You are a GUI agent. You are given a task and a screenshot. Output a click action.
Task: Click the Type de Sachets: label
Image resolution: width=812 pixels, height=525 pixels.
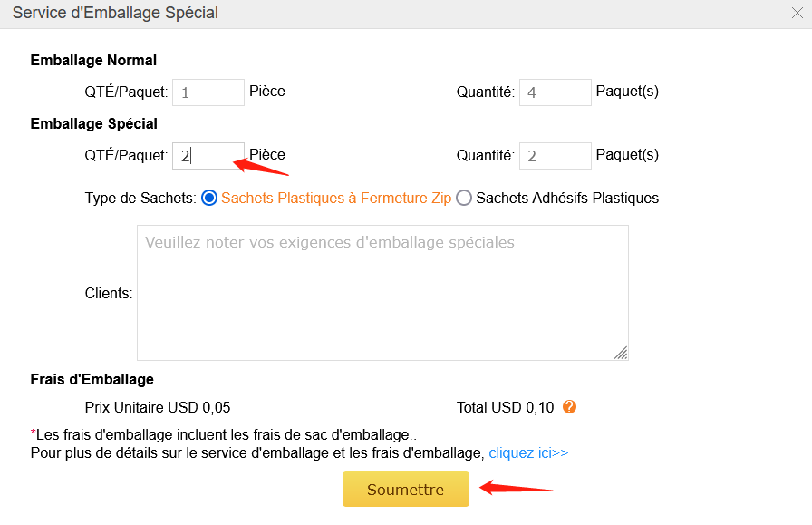click(x=140, y=198)
